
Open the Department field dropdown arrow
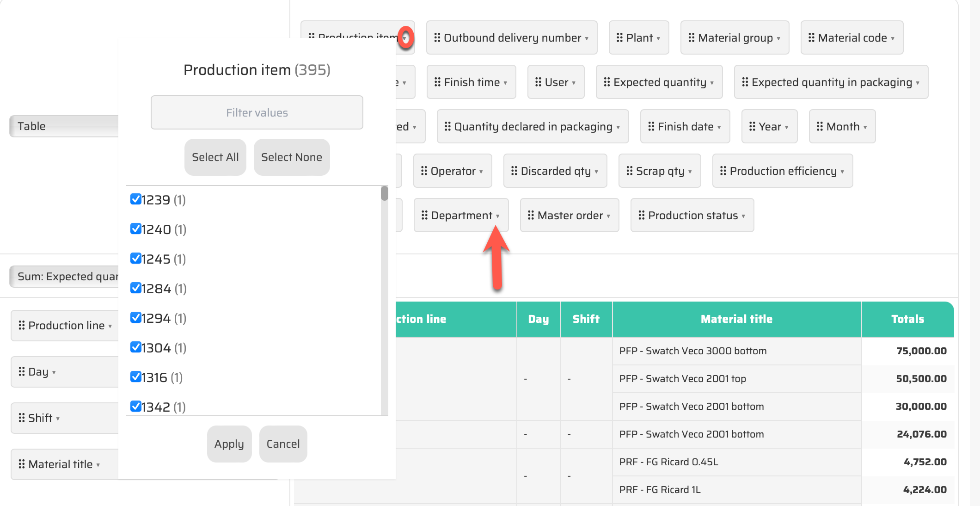tap(498, 216)
